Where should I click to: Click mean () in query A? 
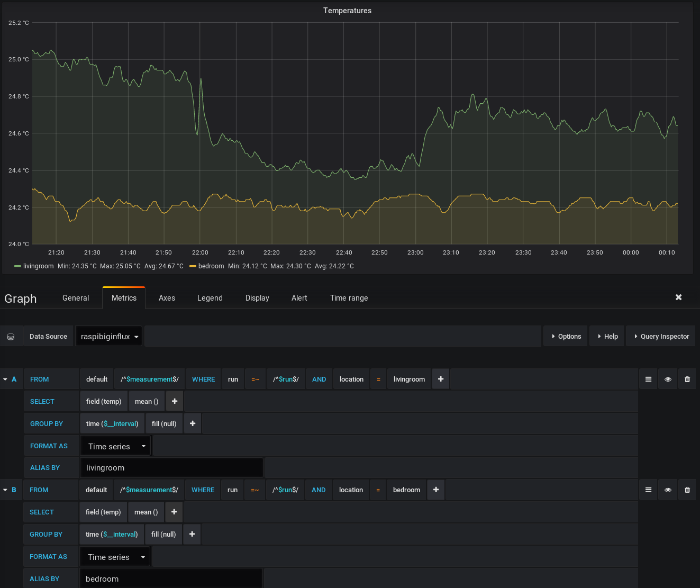[x=147, y=401]
